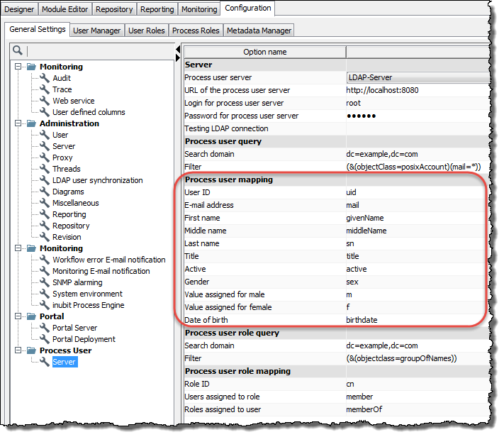Screen dimensions: 504x437
Task: Click the givenName mapping value
Action: [365, 218]
